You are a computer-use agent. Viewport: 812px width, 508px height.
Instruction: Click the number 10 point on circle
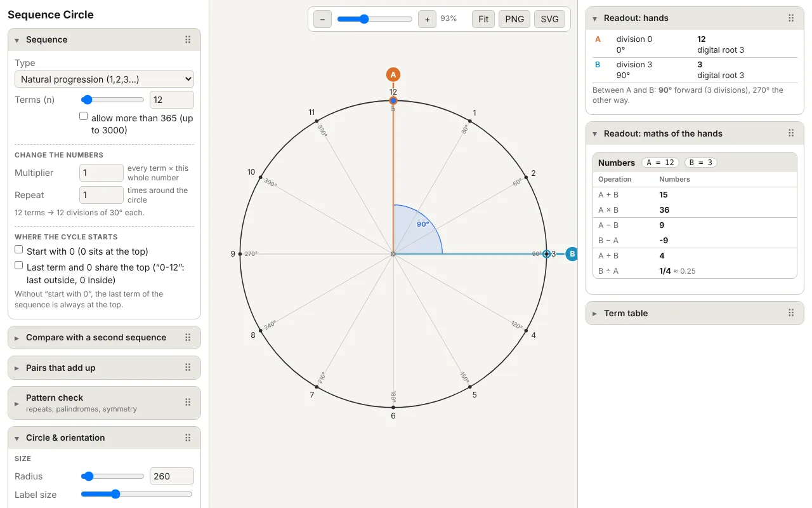coord(261,177)
